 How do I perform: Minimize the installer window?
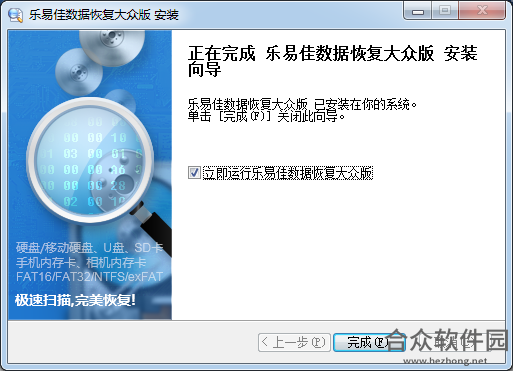pyautogui.click(x=418, y=12)
